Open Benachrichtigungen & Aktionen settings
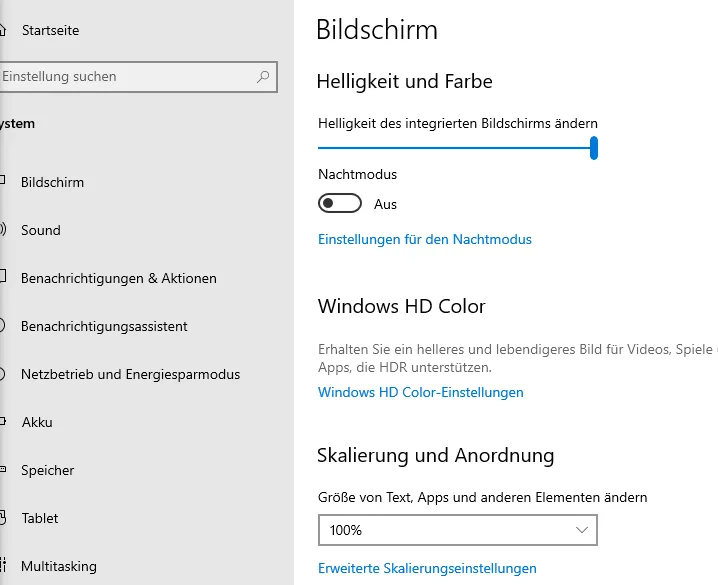Image resolution: width=718 pixels, height=585 pixels. [118, 278]
